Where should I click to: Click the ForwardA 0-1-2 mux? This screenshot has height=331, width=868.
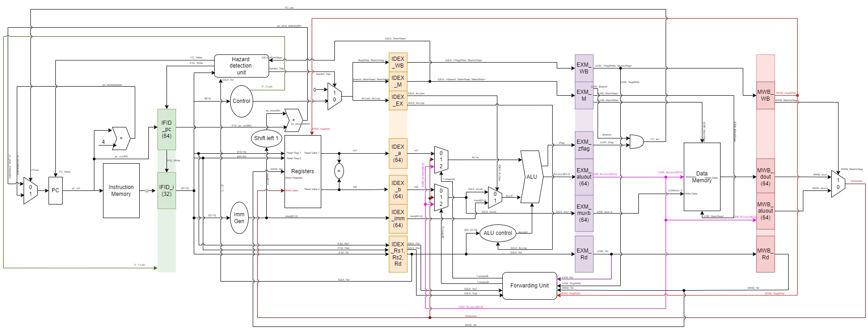pyautogui.click(x=441, y=160)
